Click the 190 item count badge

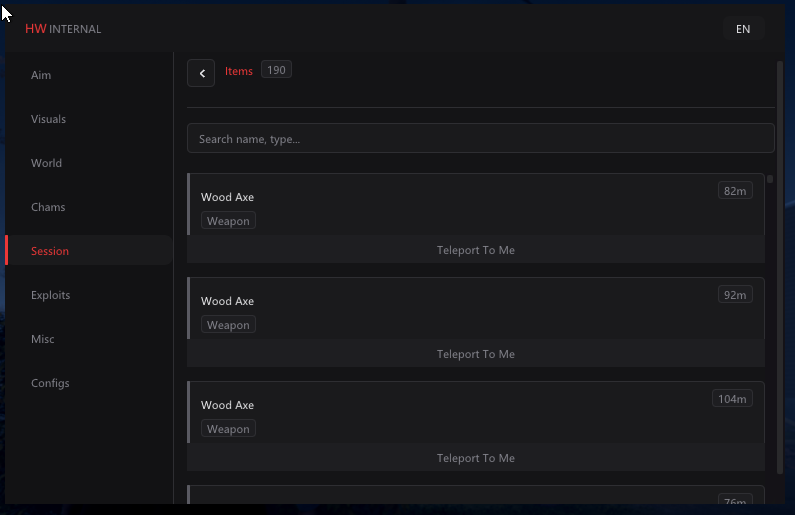click(276, 70)
